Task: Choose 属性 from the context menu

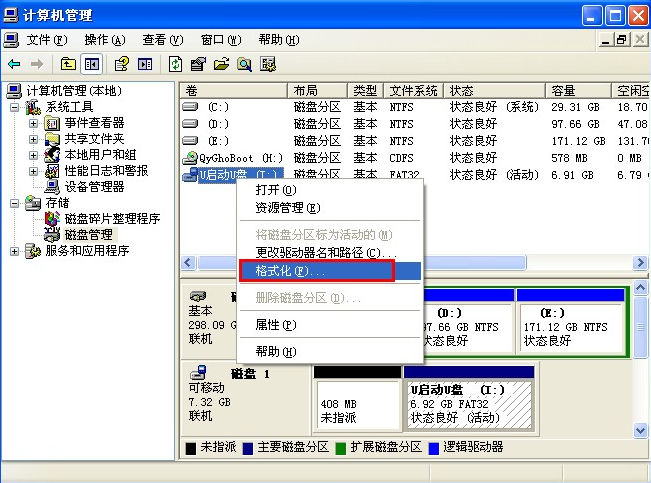Action: 275,325
